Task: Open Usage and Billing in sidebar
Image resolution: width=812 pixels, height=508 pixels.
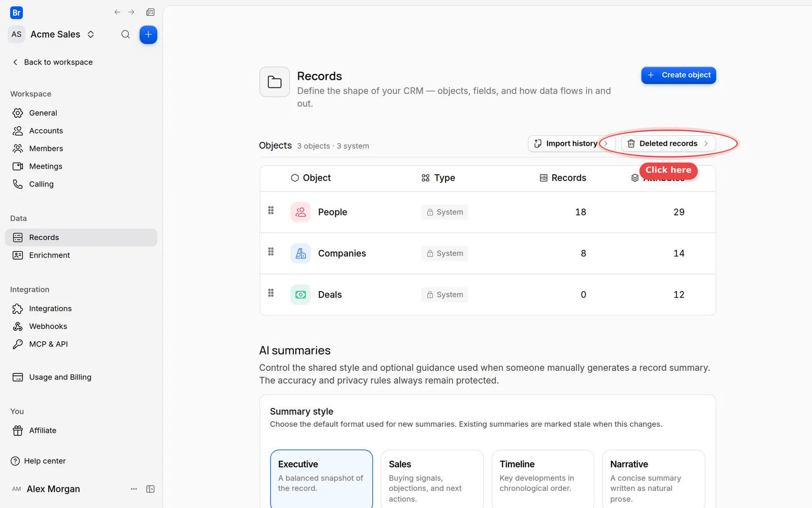Action: click(81, 377)
